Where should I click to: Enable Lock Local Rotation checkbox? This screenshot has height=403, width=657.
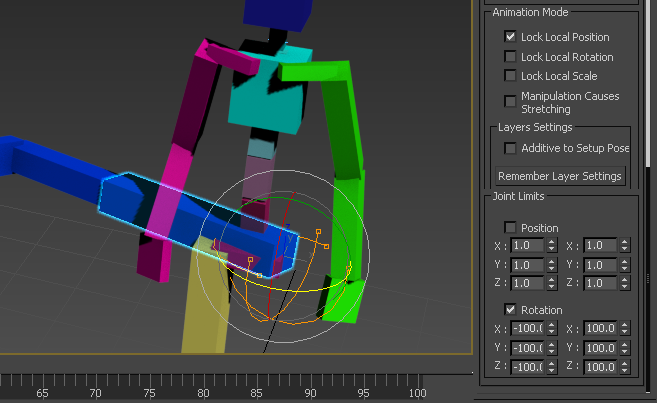(510, 56)
